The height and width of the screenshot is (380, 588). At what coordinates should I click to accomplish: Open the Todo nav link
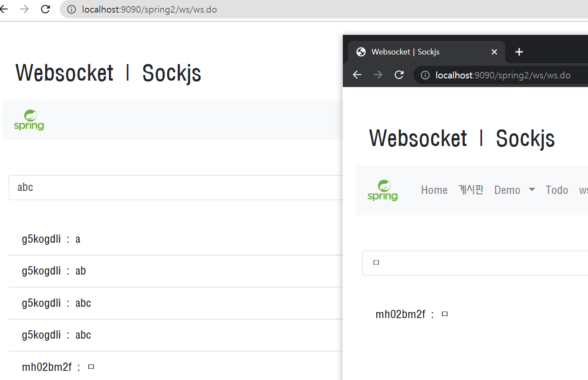pos(557,190)
